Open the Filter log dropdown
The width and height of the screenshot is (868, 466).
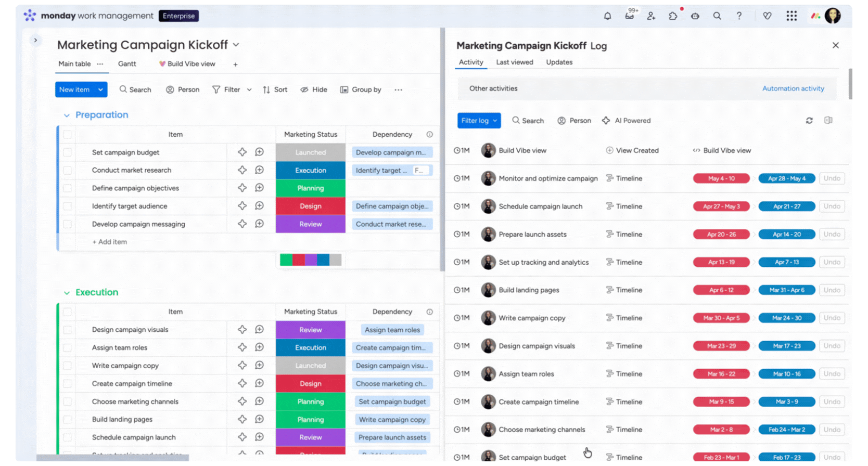(x=479, y=121)
